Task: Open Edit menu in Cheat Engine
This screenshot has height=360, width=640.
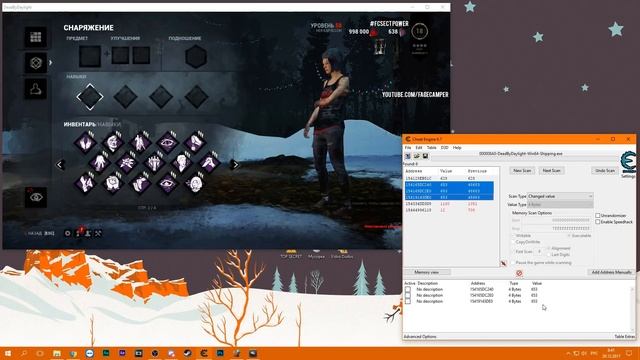Action: [419, 148]
